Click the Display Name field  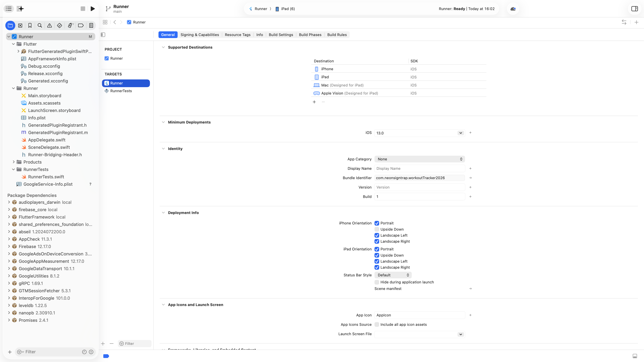419,169
